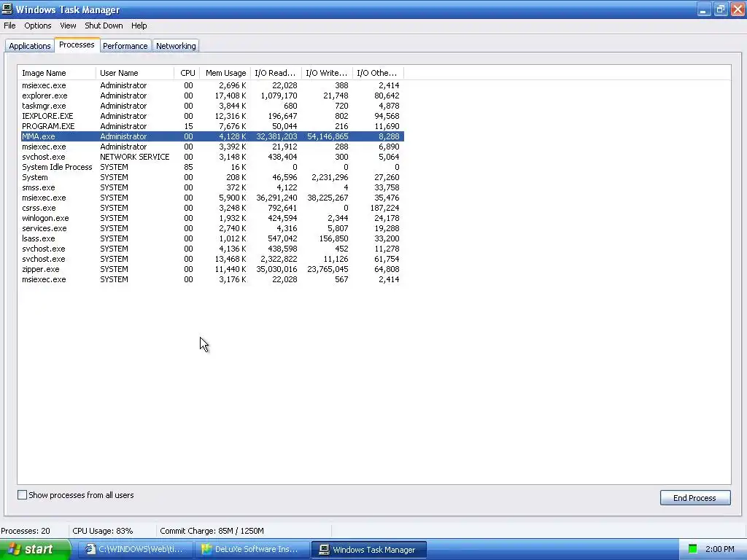
Task: Sort by Image Name column header
Action: pos(57,73)
